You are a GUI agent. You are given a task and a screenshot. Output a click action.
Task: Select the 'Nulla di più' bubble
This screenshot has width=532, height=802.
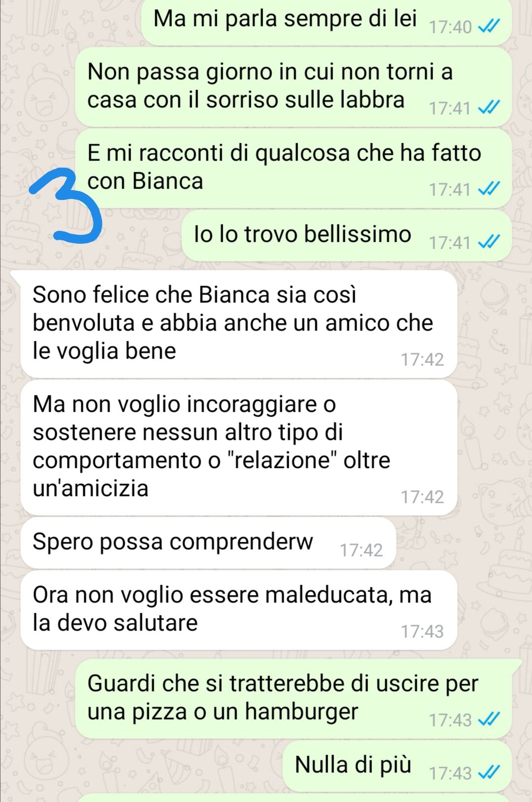point(398,766)
